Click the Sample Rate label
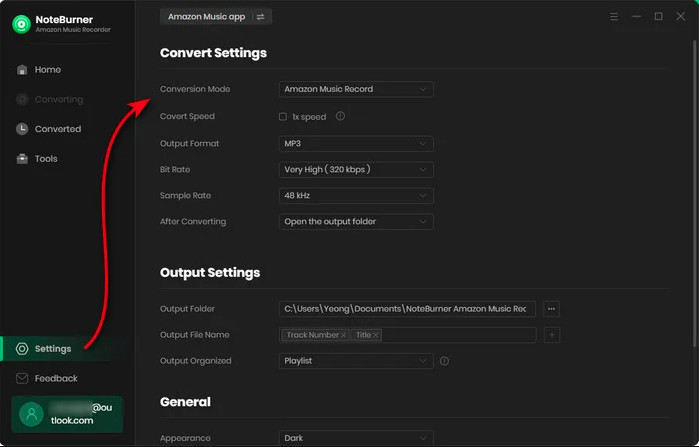699x447 pixels. (x=185, y=196)
